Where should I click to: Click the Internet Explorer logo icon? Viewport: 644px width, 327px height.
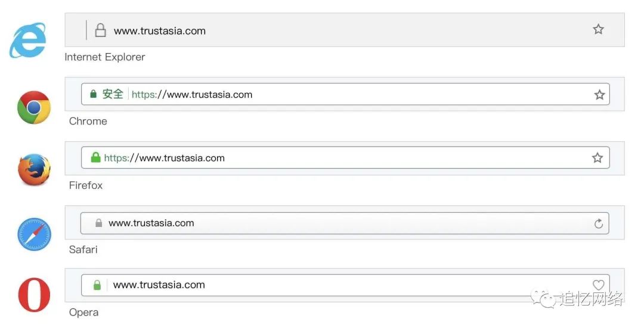pos(28,40)
